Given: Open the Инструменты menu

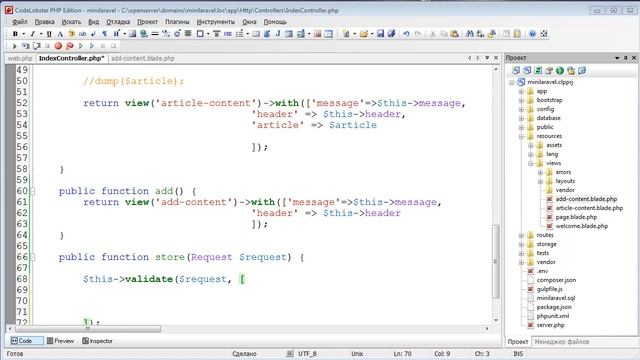Looking at the screenshot, I should pyautogui.click(x=216, y=22).
